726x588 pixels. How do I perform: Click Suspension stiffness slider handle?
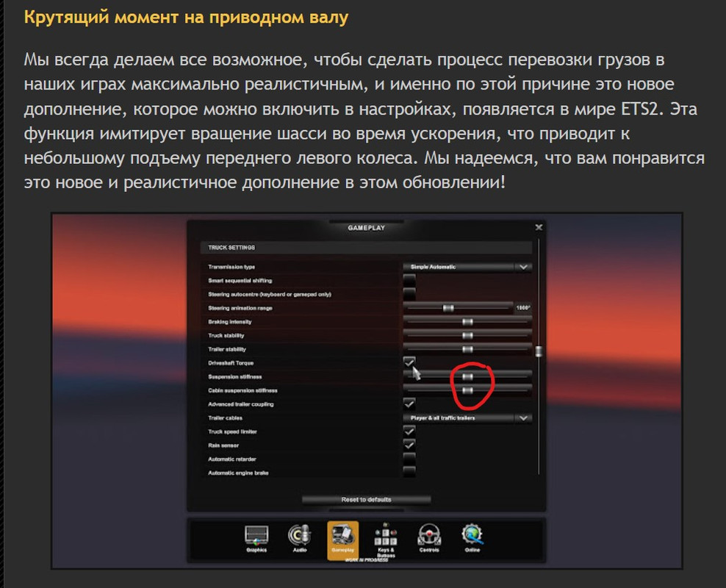point(467,377)
